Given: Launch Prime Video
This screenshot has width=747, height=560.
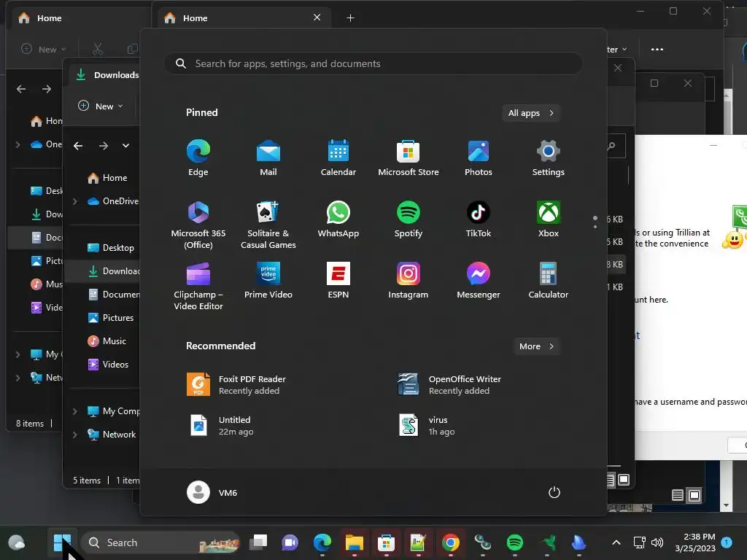Looking at the screenshot, I should 268,281.
